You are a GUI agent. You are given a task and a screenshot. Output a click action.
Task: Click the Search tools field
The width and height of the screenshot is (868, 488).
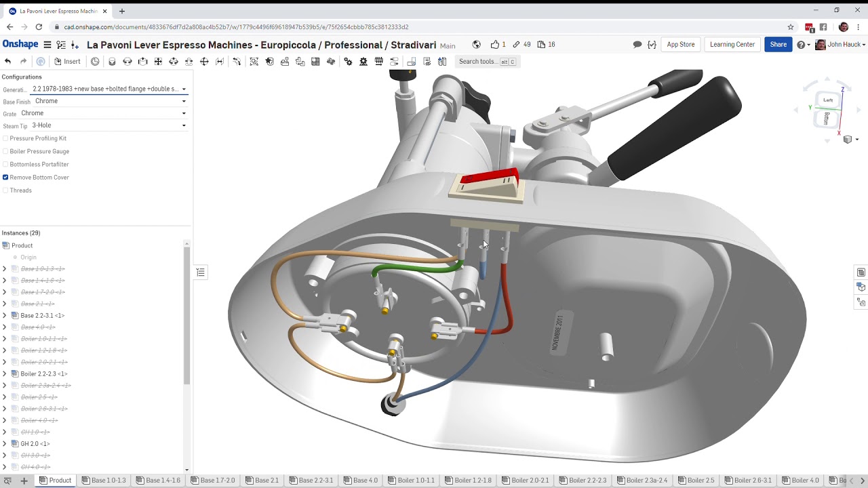point(487,62)
